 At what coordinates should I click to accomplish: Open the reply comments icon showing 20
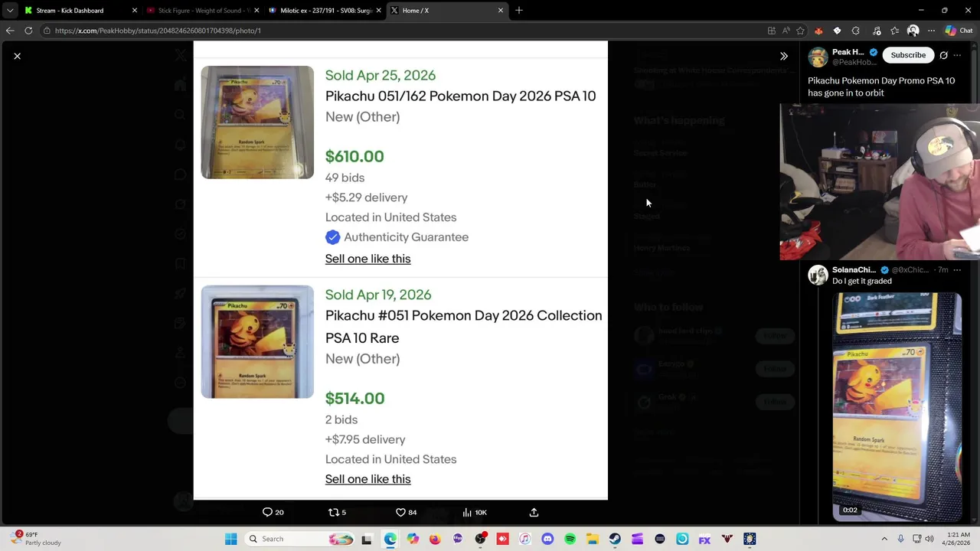273,512
